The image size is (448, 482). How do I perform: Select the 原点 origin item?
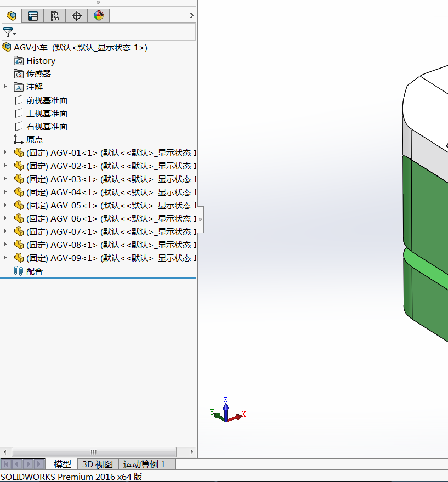coord(34,140)
